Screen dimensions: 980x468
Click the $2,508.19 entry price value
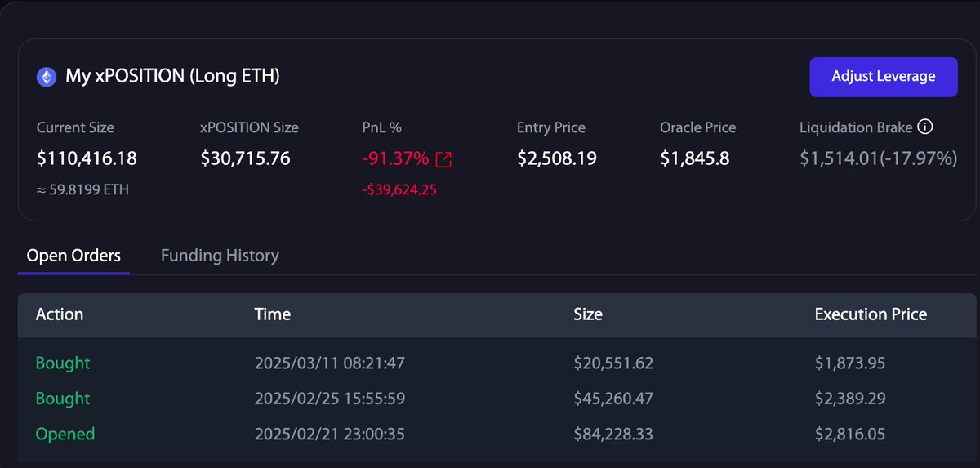click(557, 158)
